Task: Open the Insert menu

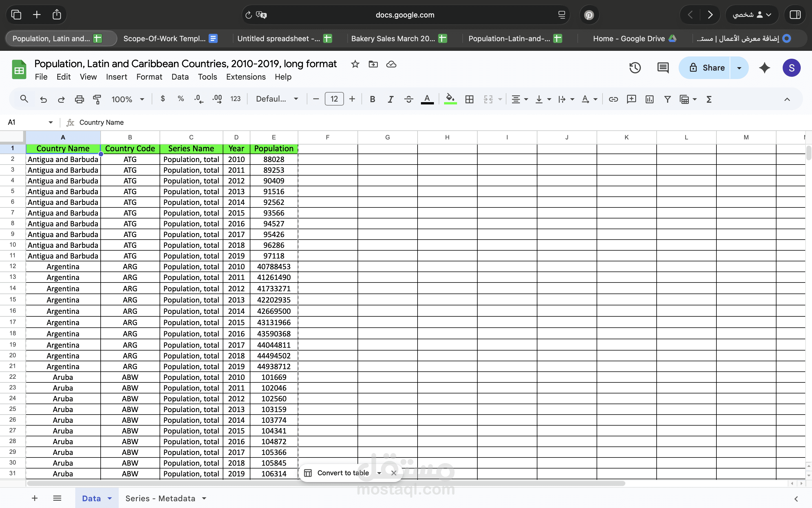Action: point(116,77)
